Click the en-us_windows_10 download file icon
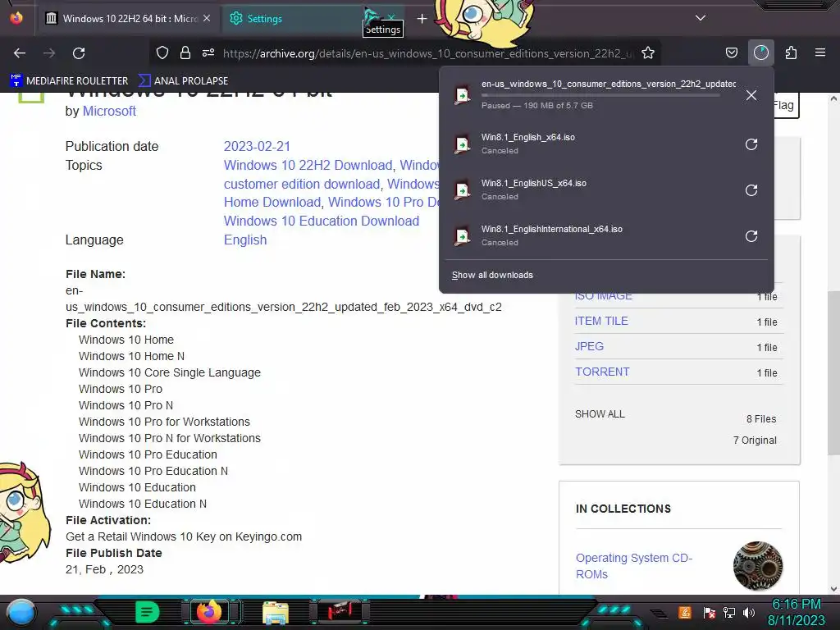The image size is (840, 630). coord(462,95)
